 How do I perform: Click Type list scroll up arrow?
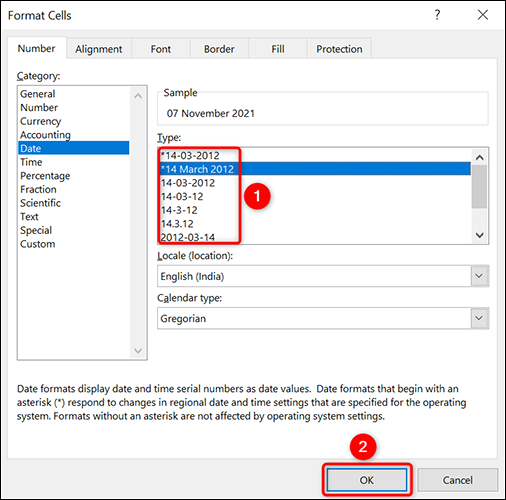[479, 157]
